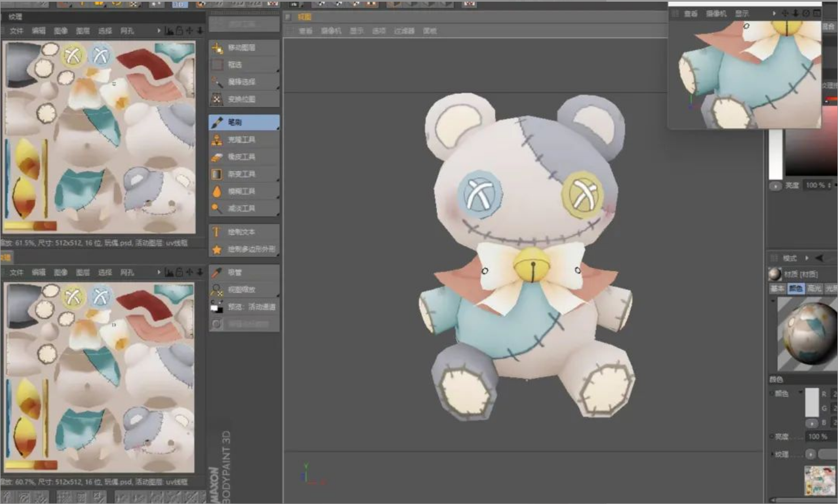
Task: Open the 颜色 color mode dropdown arrow
Action: tap(801, 393)
